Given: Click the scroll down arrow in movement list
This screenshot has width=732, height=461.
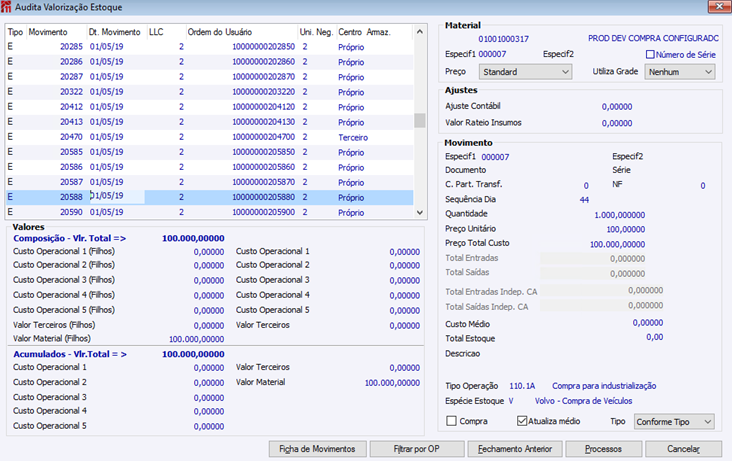Looking at the screenshot, I should [x=420, y=213].
